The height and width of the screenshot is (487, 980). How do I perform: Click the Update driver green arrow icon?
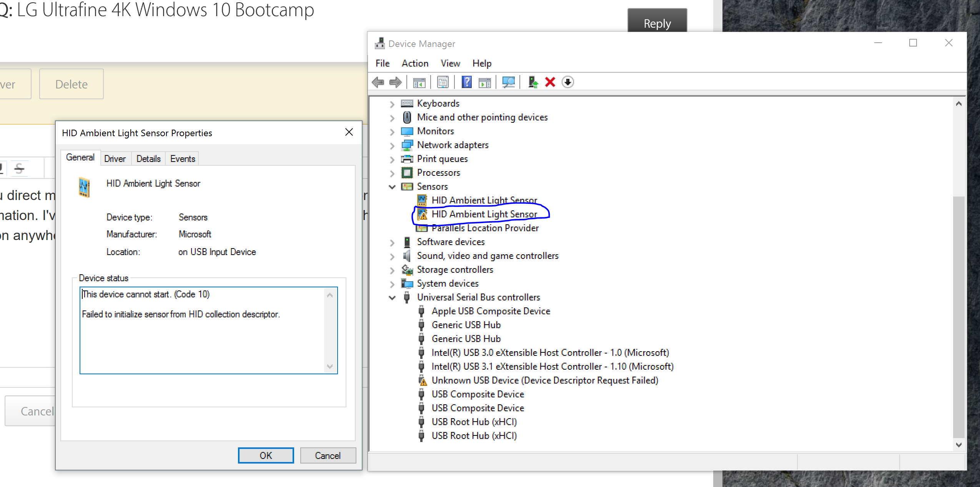click(x=533, y=82)
